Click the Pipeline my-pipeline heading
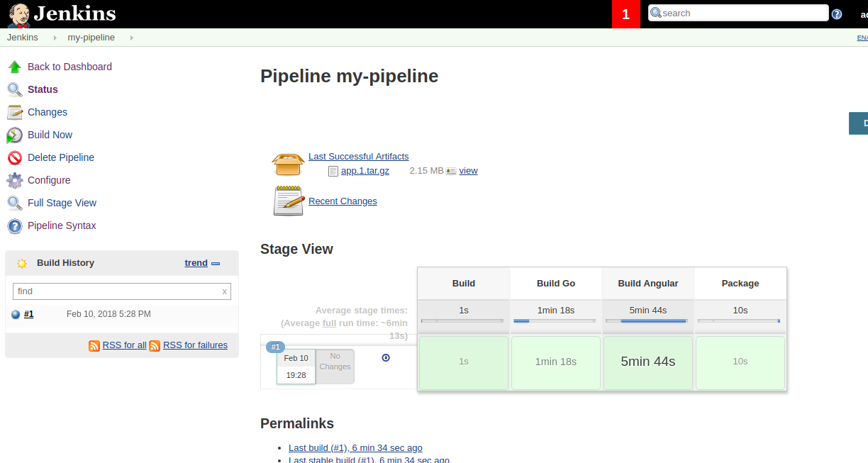This screenshot has width=868, height=463. click(x=350, y=76)
